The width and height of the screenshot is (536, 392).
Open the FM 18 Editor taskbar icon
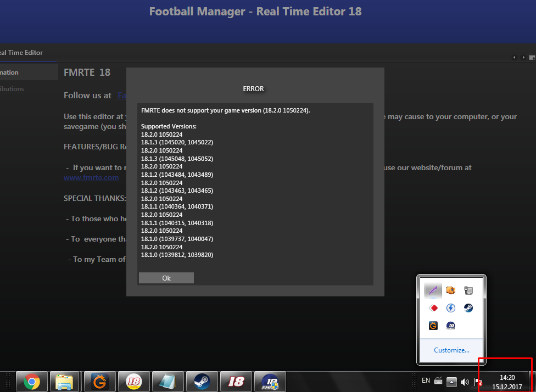point(133,382)
